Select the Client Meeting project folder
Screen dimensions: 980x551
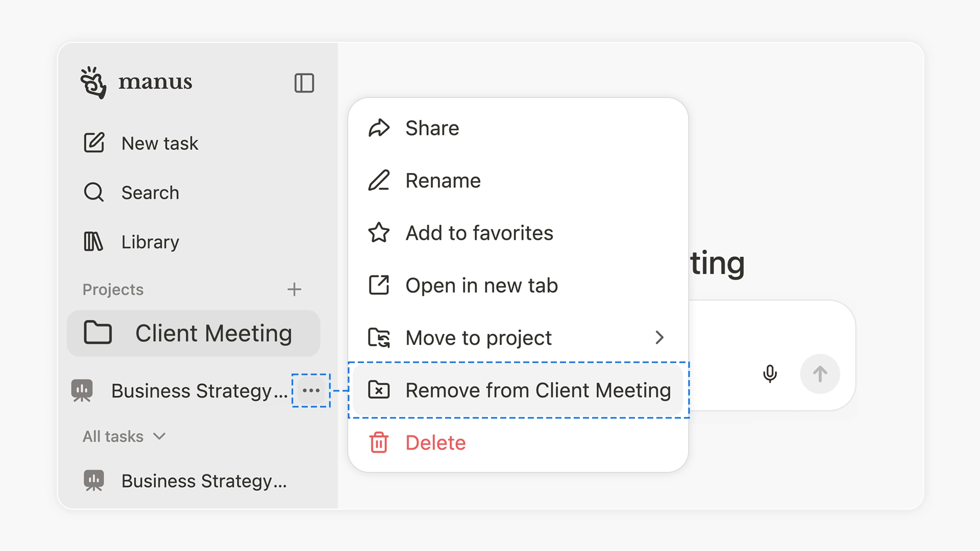point(193,333)
